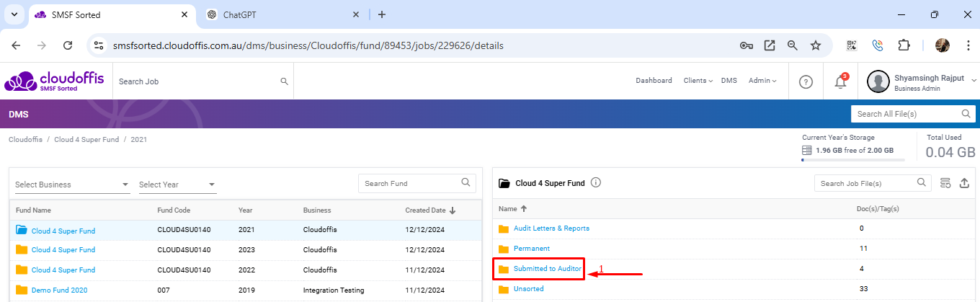Image resolution: width=980 pixels, height=302 pixels.
Task: Open a new browser tab
Action: tap(382, 14)
